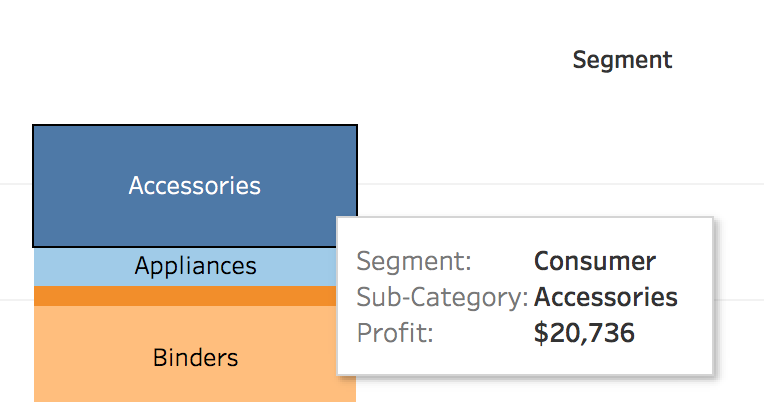Click empty white space above the Accessories bar
This screenshot has height=402, width=764.
195,73
